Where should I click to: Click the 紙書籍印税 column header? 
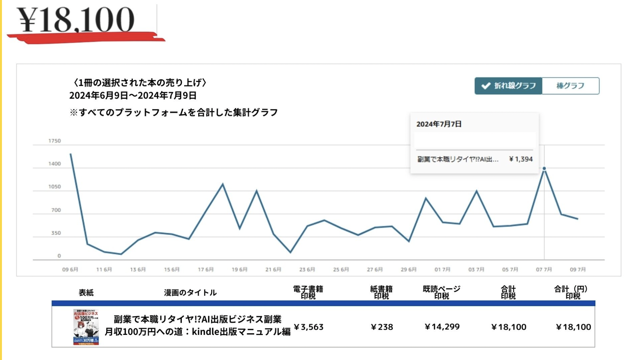click(381, 292)
